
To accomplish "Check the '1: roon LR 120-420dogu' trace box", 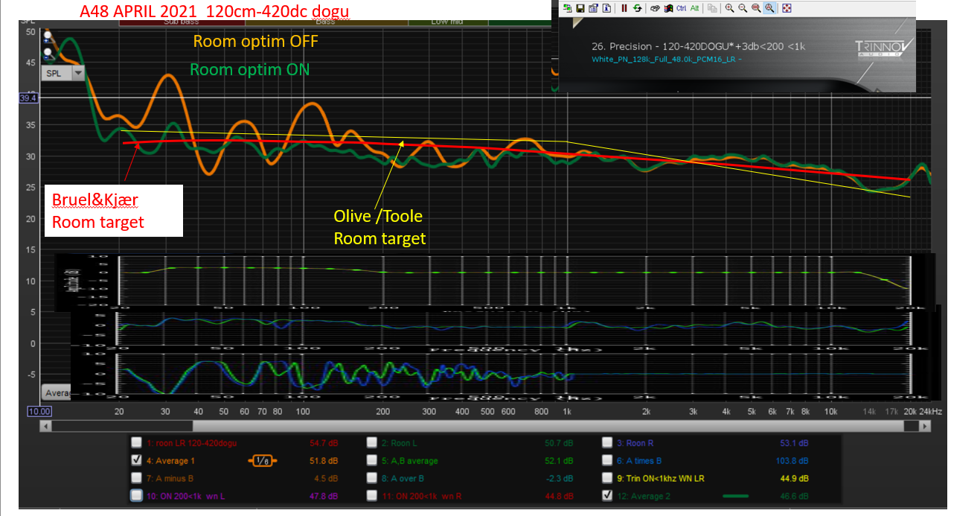I will (135, 442).
